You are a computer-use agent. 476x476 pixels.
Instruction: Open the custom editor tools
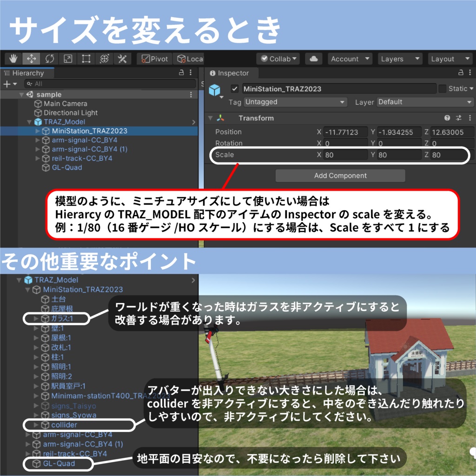(122, 59)
